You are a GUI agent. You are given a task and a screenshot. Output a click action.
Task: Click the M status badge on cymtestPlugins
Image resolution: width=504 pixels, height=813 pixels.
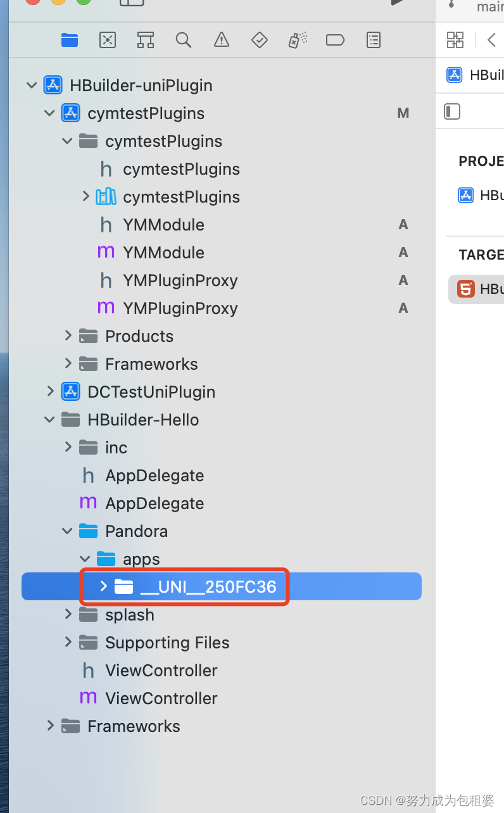[403, 113]
